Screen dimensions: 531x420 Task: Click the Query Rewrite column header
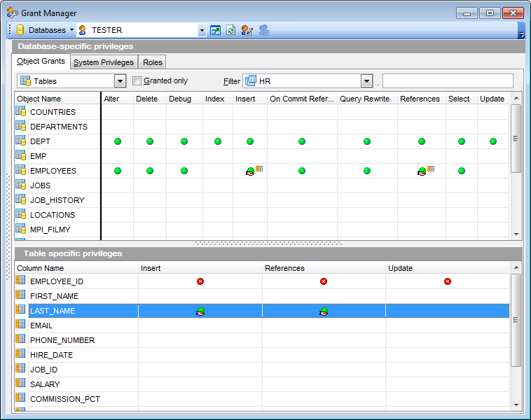367,99
